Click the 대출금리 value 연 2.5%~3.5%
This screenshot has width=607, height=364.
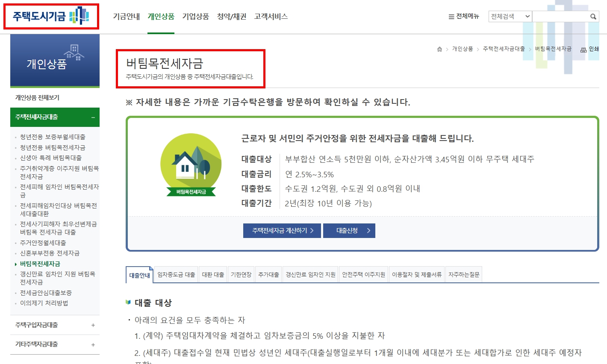309,175
